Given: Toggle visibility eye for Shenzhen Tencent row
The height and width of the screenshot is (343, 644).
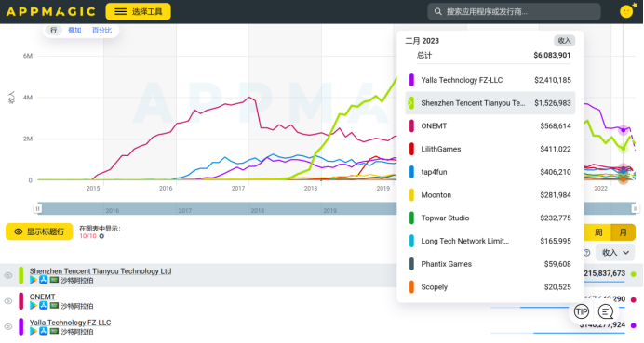Looking at the screenshot, I should (x=8, y=275).
